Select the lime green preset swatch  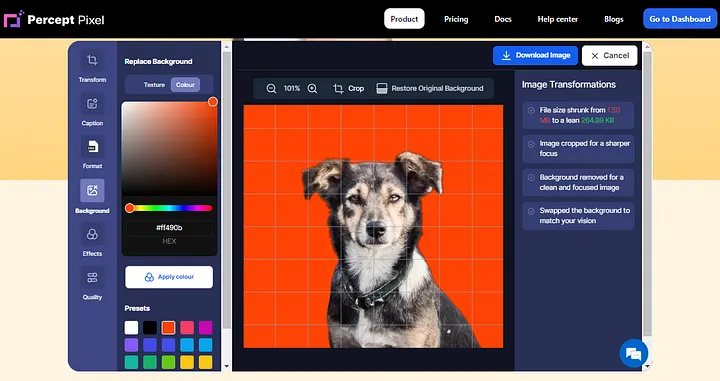click(169, 362)
